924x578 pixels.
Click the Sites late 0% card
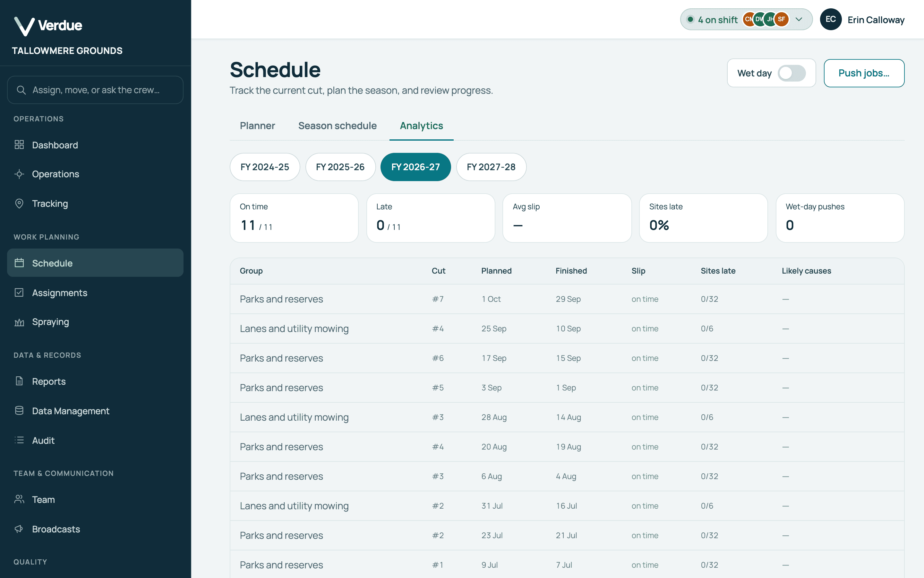703,218
